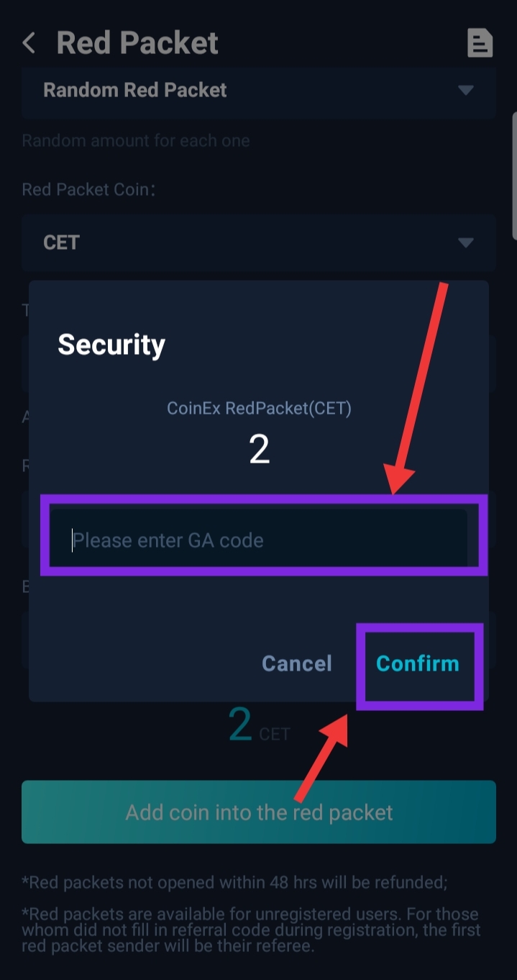Click the CET coin name in selector
517x980 pixels.
tap(61, 242)
